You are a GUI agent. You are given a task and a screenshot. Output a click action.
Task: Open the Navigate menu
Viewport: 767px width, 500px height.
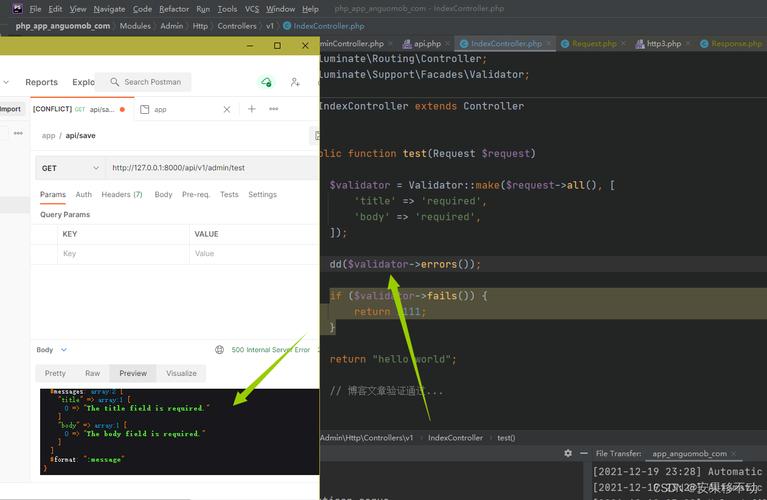[x=109, y=9]
